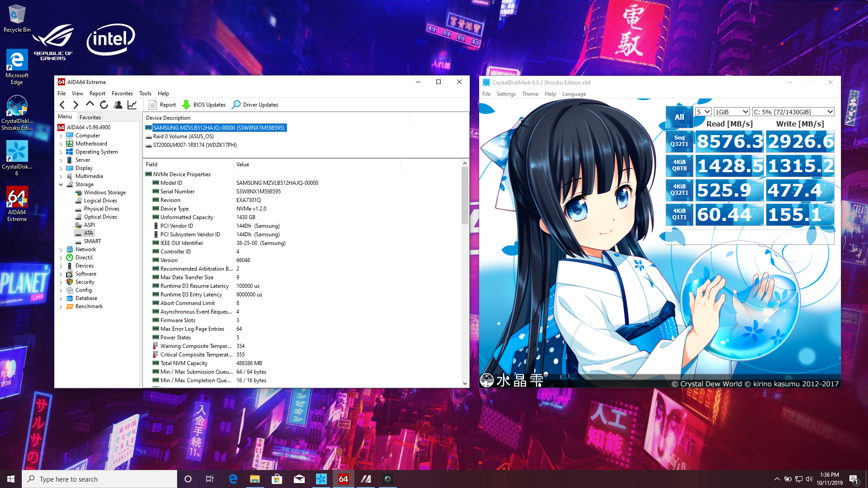
Task: Open AIDA64 File menu
Action: coord(61,94)
